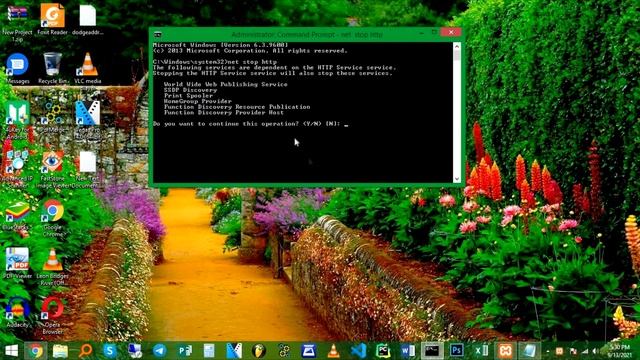Open Skype from the taskbar
Screen dimensions: 640x360
(x=109, y=351)
